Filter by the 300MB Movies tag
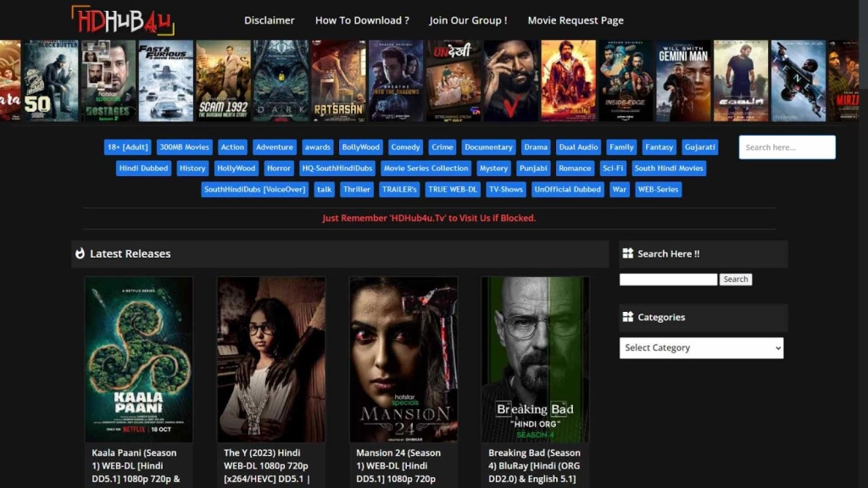The image size is (868, 488). (x=184, y=147)
